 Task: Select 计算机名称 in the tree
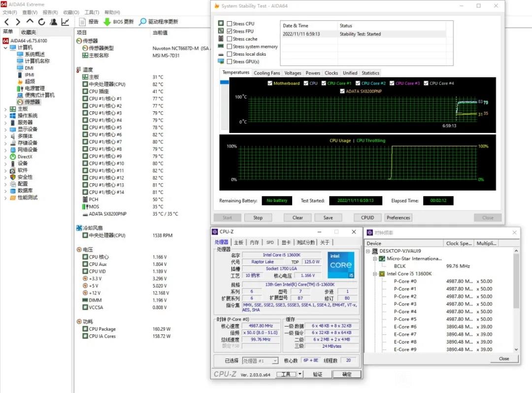pyautogui.click(x=37, y=61)
